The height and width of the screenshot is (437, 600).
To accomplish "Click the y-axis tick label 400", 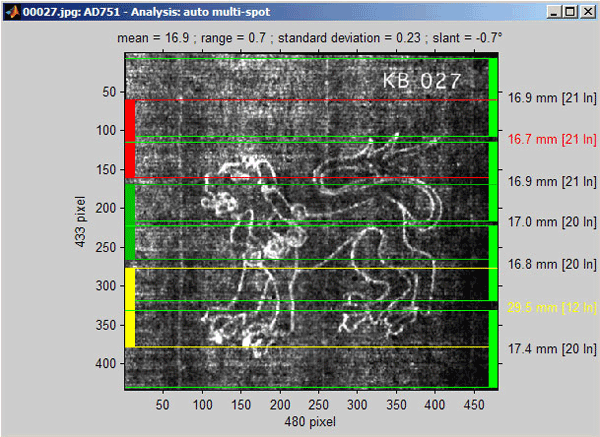I will (x=106, y=363).
